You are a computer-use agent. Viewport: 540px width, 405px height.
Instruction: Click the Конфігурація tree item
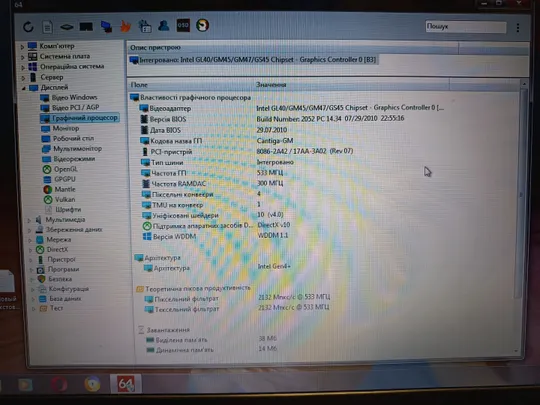pyautogui.click(x=63, y=289)
